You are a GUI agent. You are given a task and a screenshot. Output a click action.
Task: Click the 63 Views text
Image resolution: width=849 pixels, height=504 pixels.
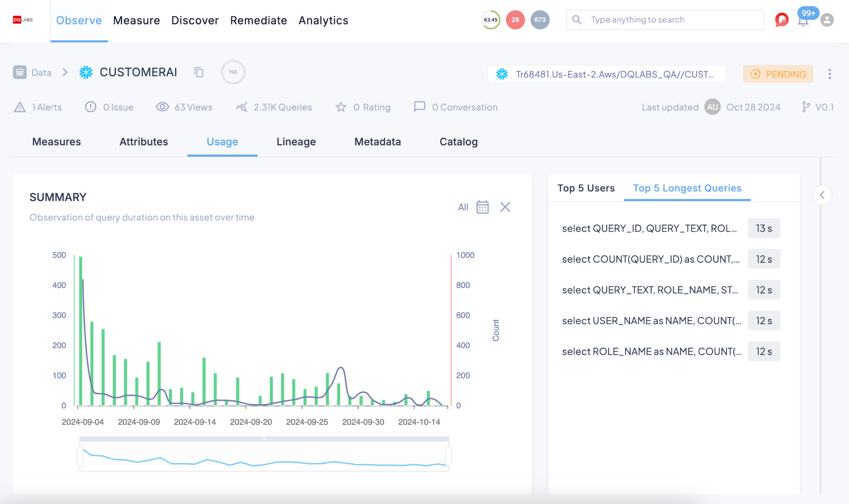point(193,107)
